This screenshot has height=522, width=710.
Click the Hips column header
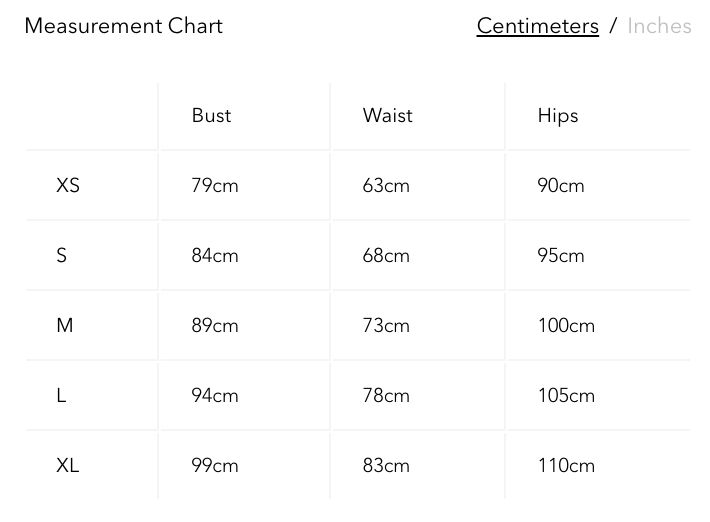[557, 116]
